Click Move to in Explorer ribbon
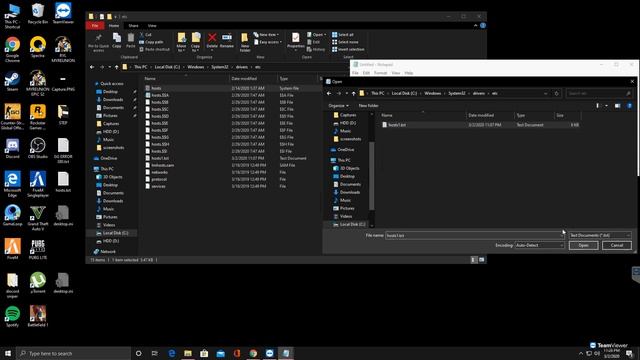Screen dimensions: 640x360 click(181, 42)
